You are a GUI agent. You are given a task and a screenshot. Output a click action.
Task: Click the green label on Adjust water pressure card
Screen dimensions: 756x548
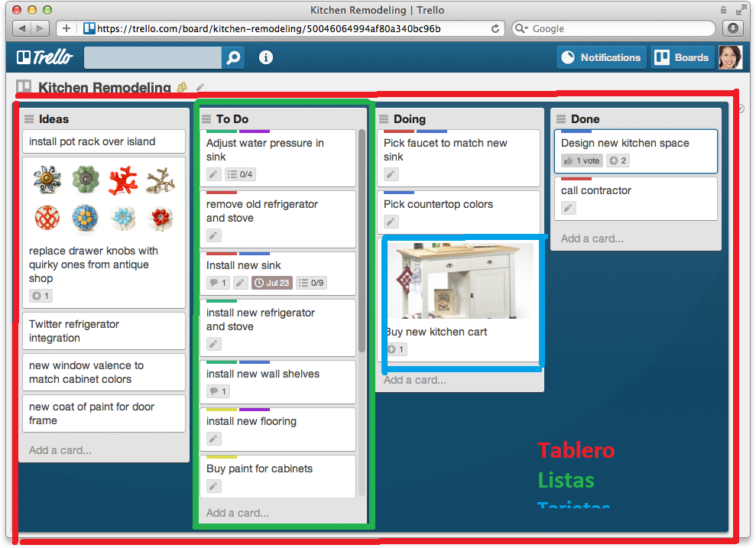tap(222, 131)
